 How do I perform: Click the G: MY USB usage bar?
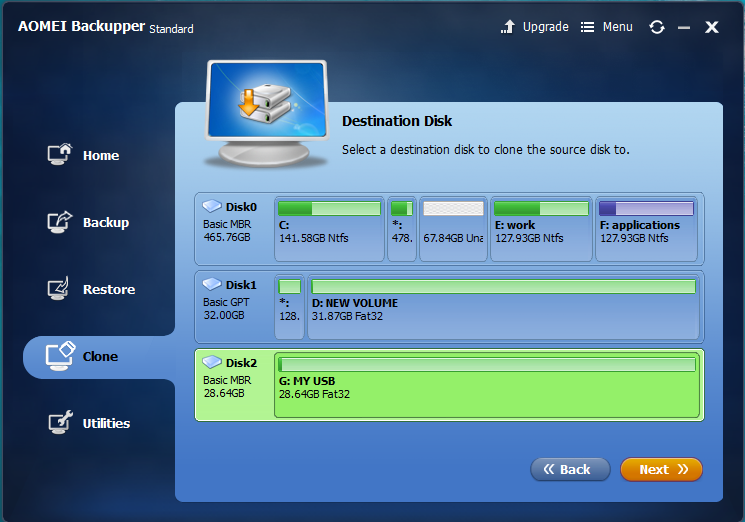click(487, 364)
